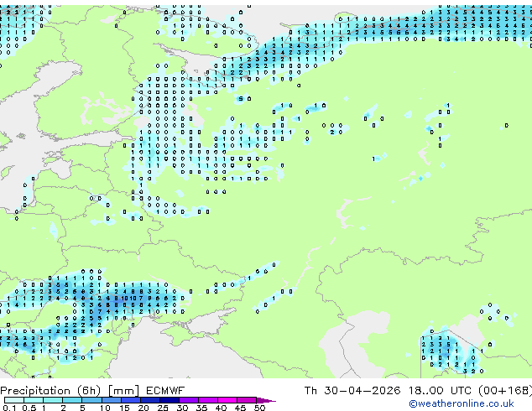Screen dimensions: 532x411
Task: Click the '15' legend scale label
Action: tap(124, 408)
